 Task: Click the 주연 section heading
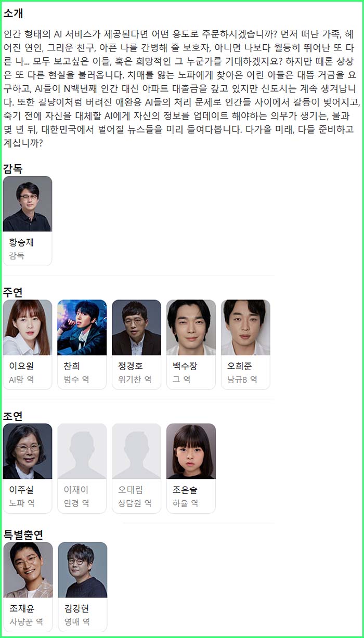coord(13,292)
